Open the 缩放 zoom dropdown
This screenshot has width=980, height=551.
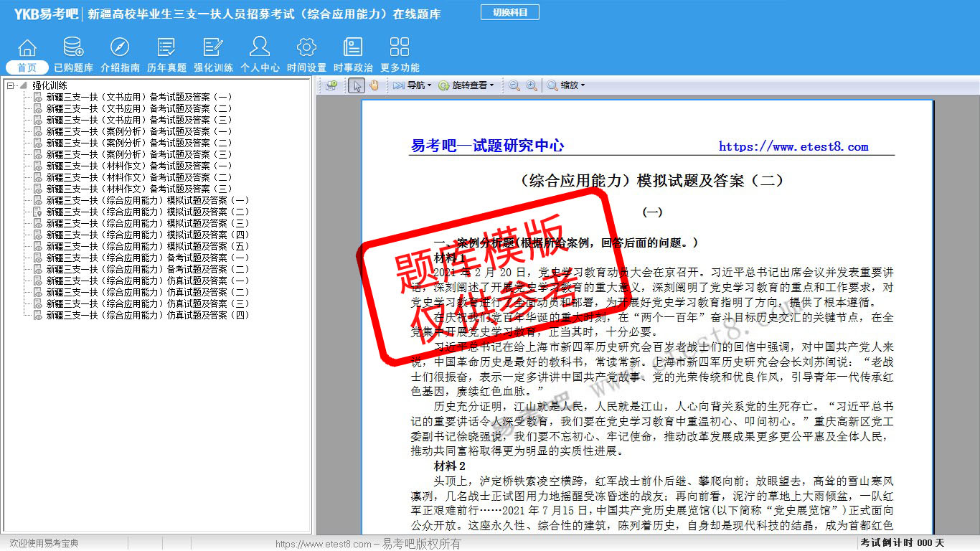566,85
